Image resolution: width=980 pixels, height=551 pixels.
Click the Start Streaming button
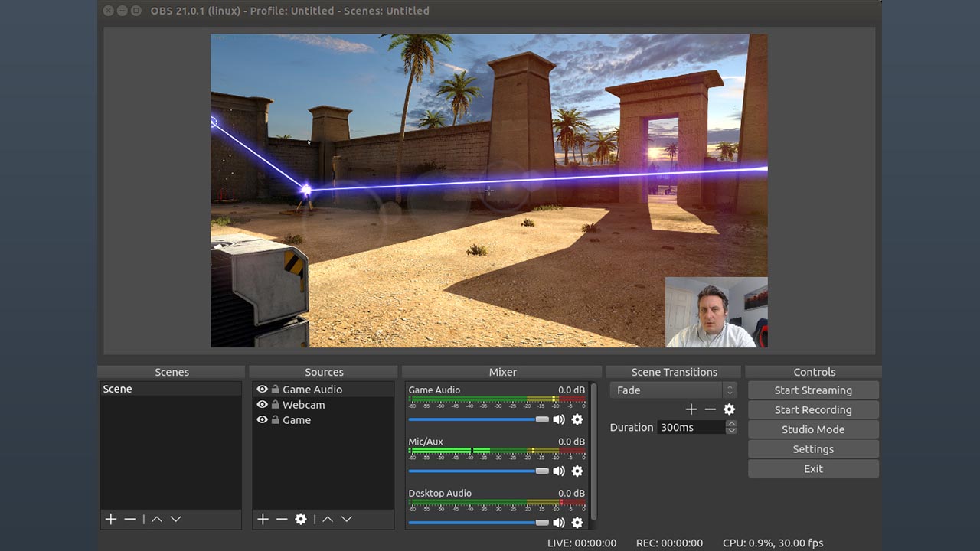coord(813,390)
